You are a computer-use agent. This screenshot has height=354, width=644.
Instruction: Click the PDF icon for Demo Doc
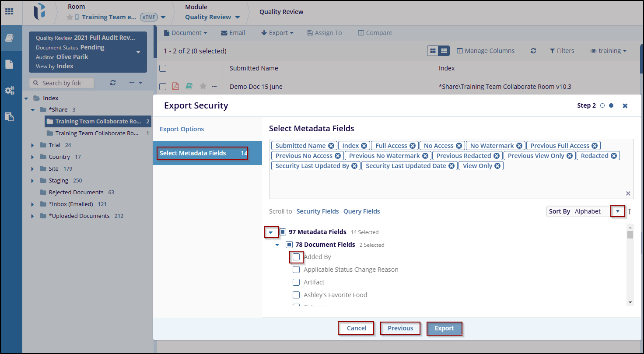175,87
